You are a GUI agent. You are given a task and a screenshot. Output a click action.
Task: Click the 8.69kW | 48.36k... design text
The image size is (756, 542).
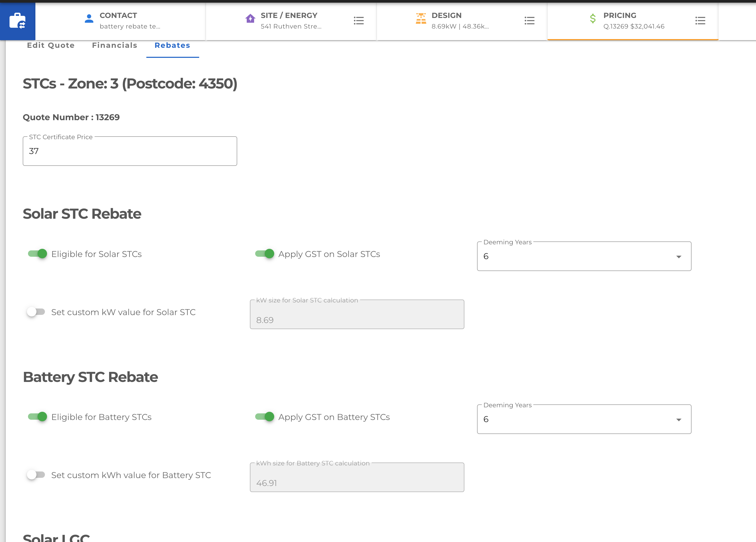click(x=460, y=26)
